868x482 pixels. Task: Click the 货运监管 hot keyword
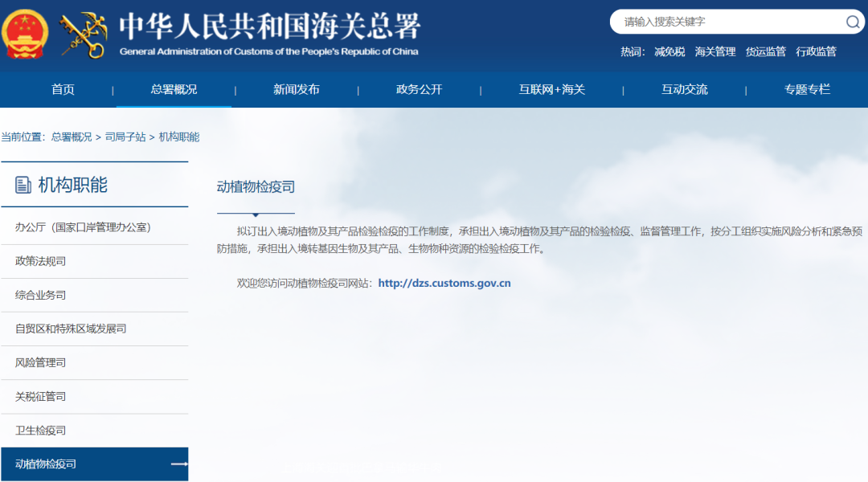[765, 51]
